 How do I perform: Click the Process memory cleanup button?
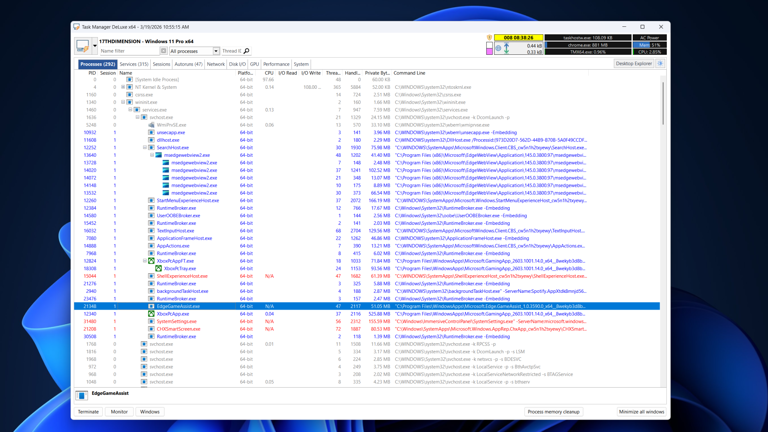coord(553,412)
